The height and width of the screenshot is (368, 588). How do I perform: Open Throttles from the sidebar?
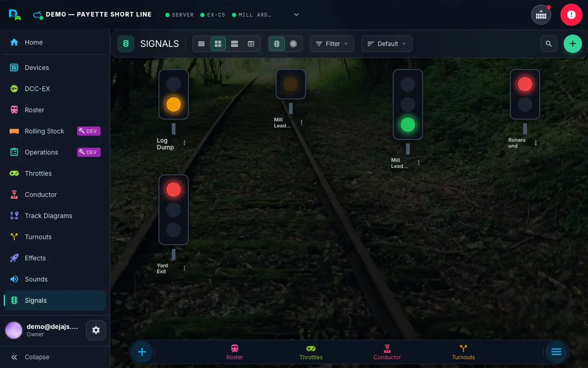click(x=55, y=173)
